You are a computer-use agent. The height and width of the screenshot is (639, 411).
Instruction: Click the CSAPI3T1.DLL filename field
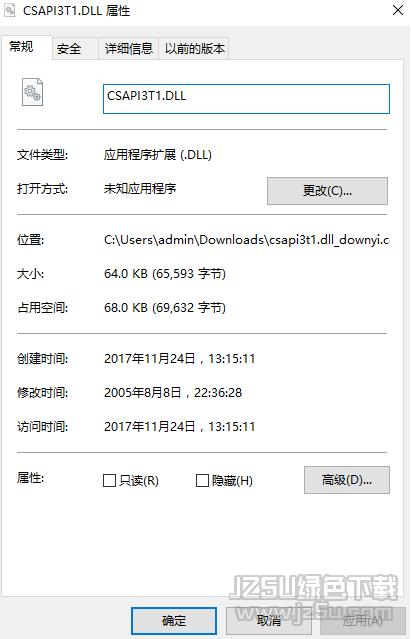point(246,99)
